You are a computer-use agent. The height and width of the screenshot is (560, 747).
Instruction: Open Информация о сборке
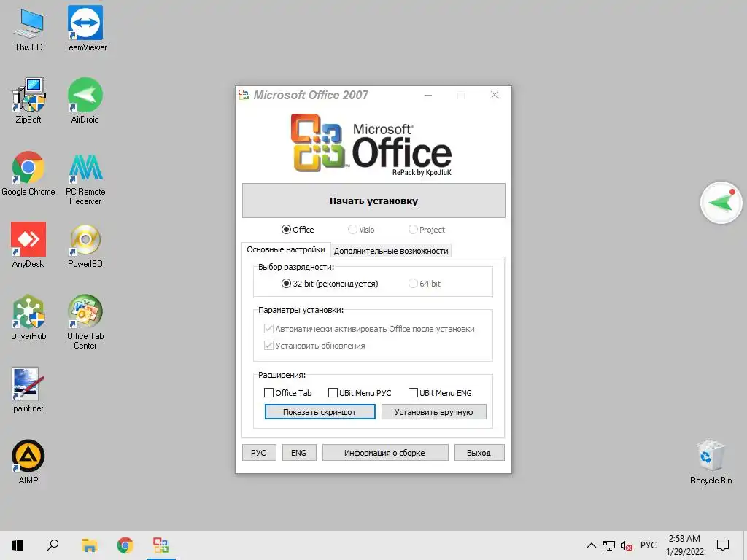tap(385, 452)
